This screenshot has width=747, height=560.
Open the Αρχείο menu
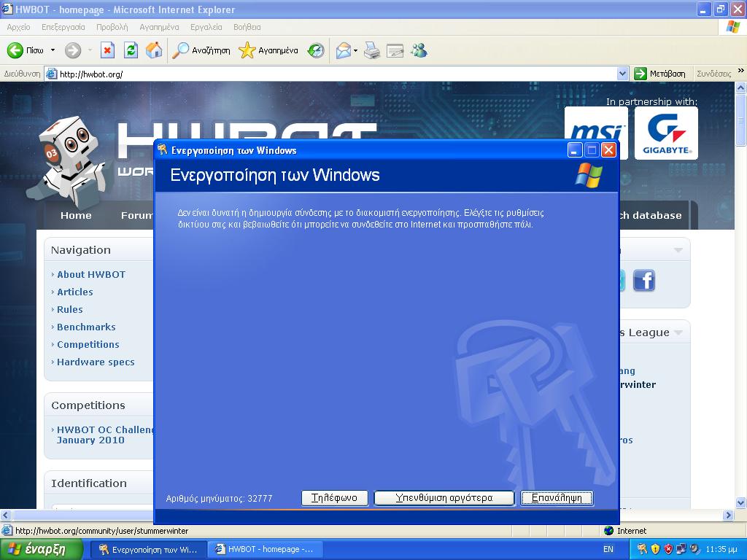point(18,27)
